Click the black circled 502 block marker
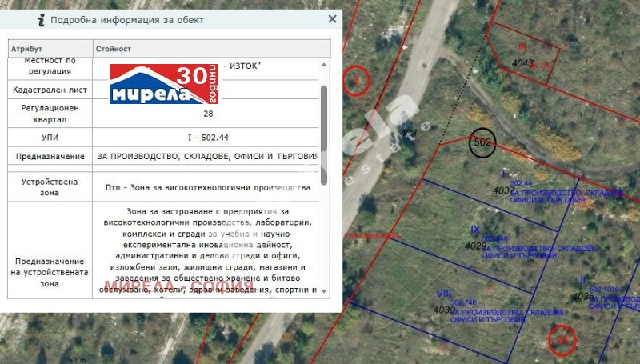 click(x=482, y=142)
